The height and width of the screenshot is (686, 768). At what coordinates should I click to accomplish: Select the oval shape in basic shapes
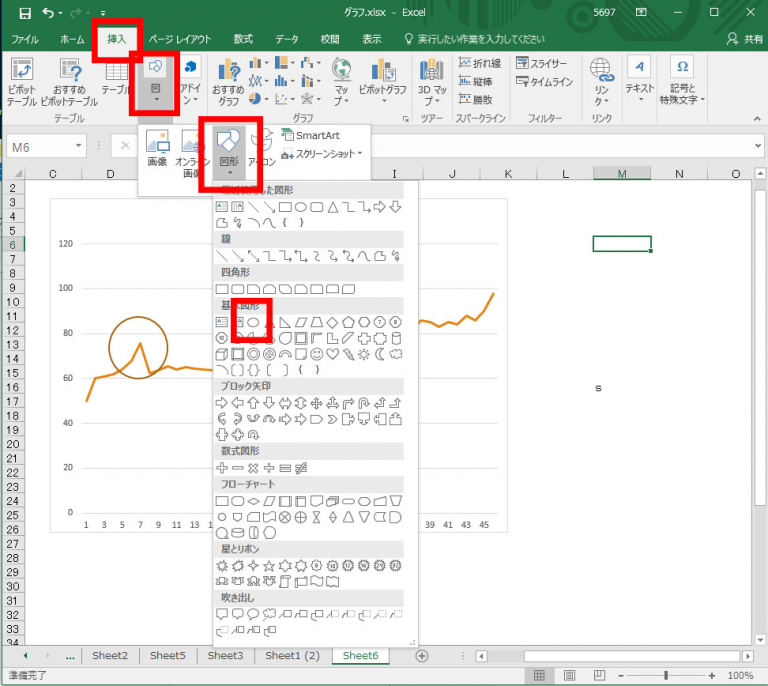pos(254,323)
